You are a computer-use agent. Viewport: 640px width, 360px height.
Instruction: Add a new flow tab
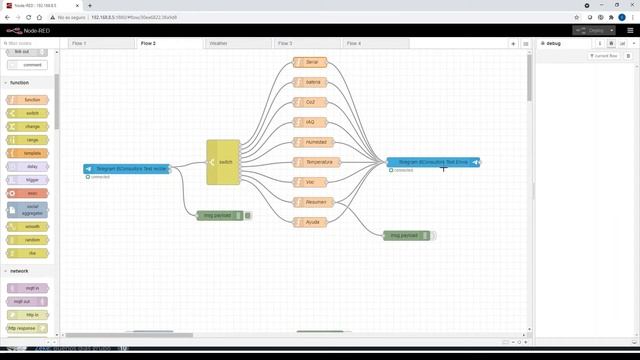click(513, 44)
